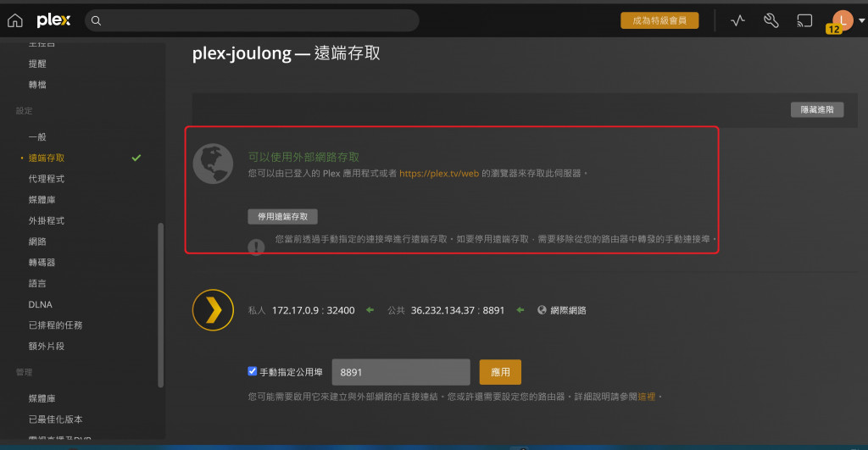868x450 pixels.
Task: Open settings wrench icon
Action: pos(771,20)
